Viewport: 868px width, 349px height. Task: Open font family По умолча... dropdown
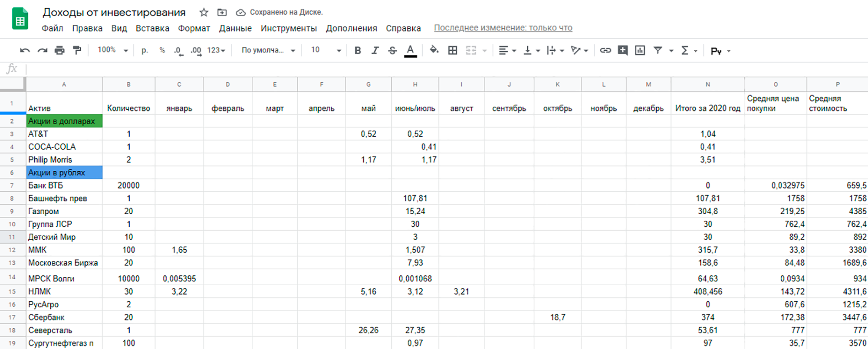click(268, 50)
